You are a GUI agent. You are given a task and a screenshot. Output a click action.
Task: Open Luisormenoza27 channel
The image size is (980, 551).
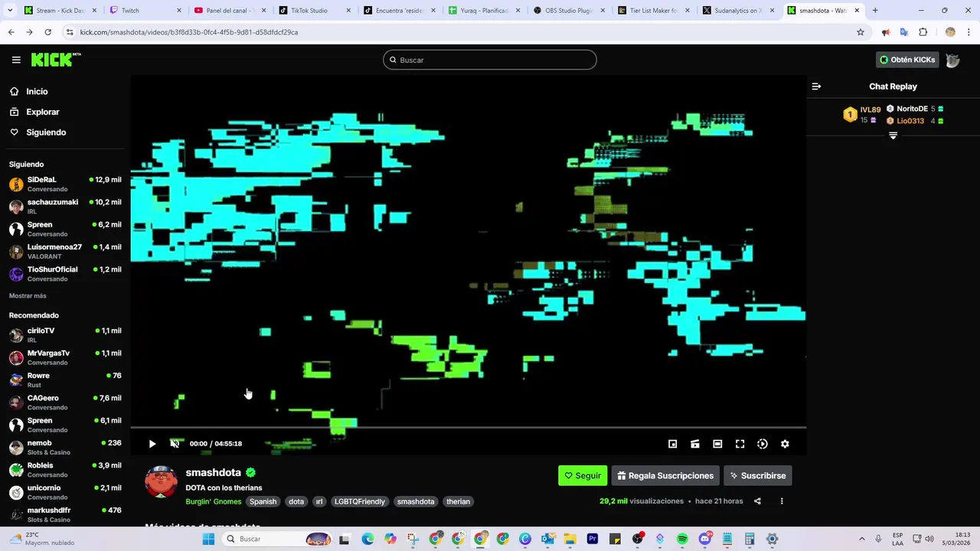tap(65, 252)
